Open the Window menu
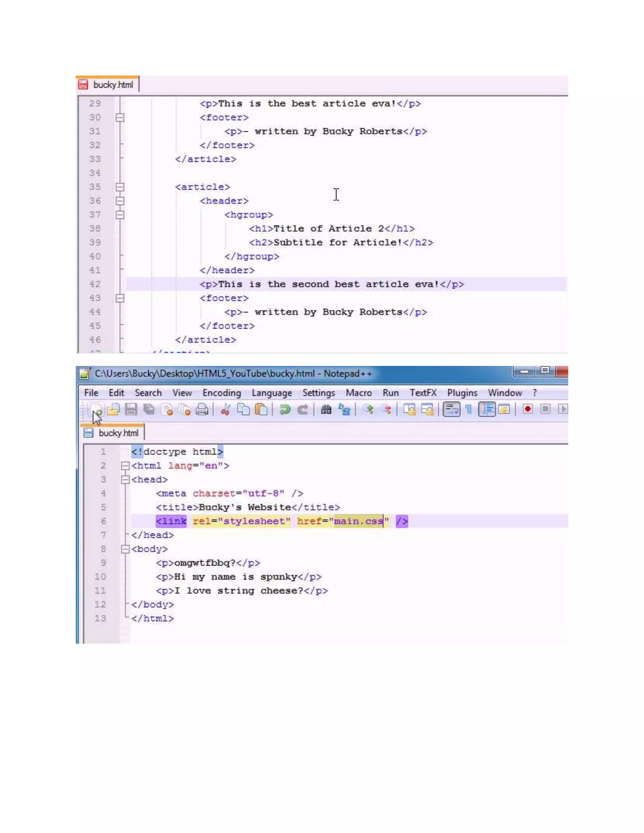Image resolution: width=644 pixels, height=833 pixels. (505, 393)
